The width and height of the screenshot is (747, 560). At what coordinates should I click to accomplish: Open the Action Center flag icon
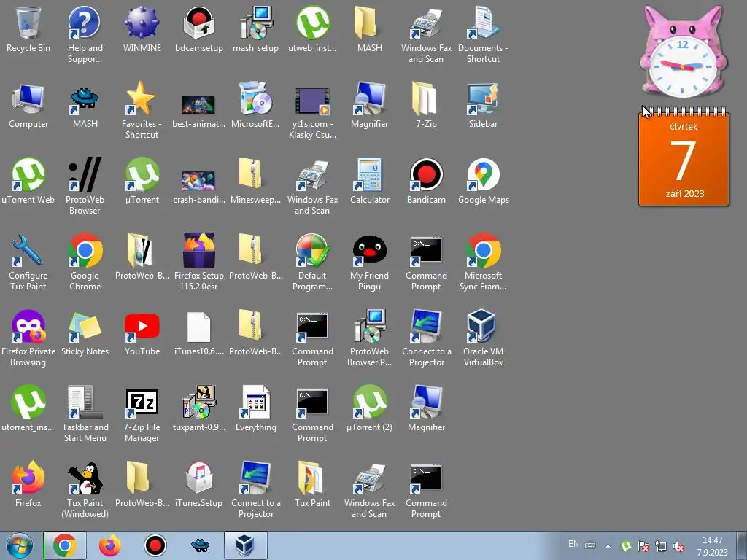click(x=643, y=546)
